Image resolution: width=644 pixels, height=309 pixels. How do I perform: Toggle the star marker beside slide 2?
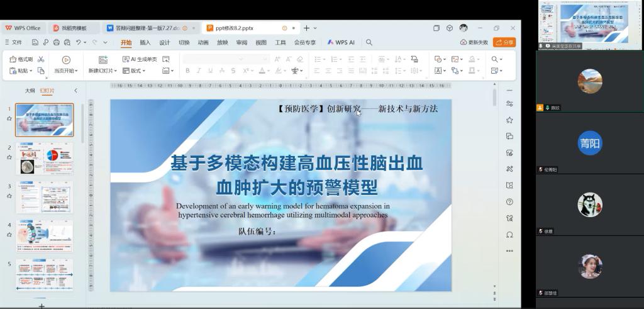9,157
